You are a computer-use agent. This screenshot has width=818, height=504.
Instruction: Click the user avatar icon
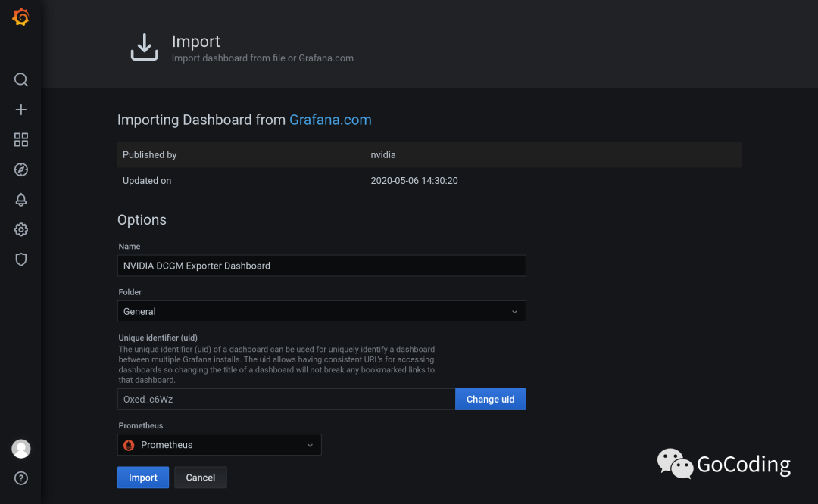[x=21, y=448]
